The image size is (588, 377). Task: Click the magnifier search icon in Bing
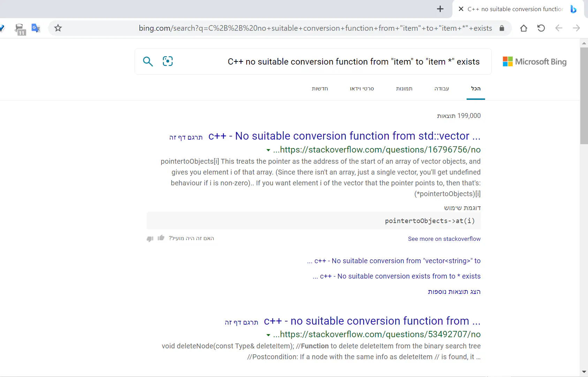coord(148,61)
